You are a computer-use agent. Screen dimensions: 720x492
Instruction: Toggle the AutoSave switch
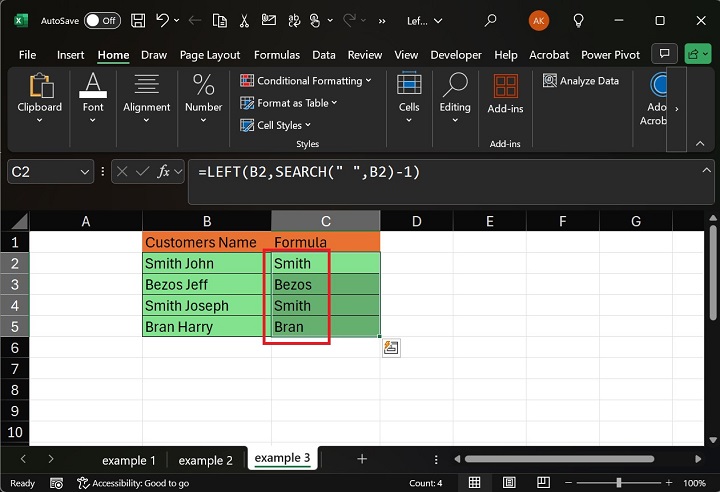click(x=101, y=20)
